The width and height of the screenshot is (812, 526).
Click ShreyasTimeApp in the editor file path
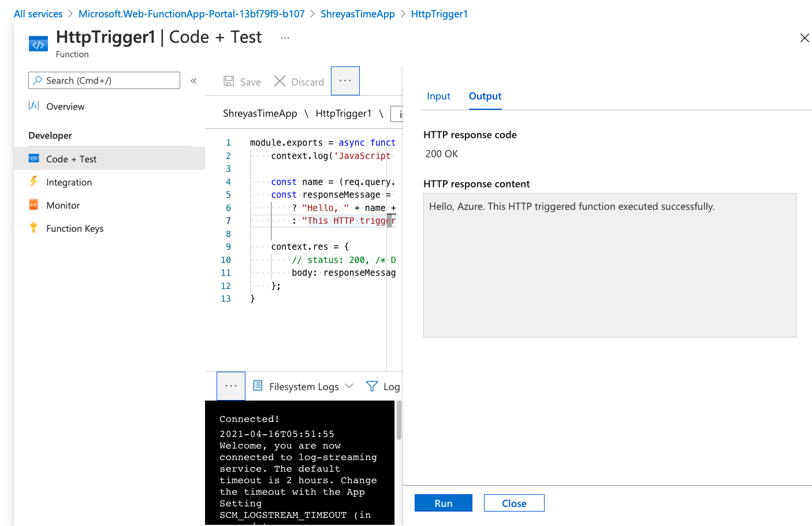[260, 113]
